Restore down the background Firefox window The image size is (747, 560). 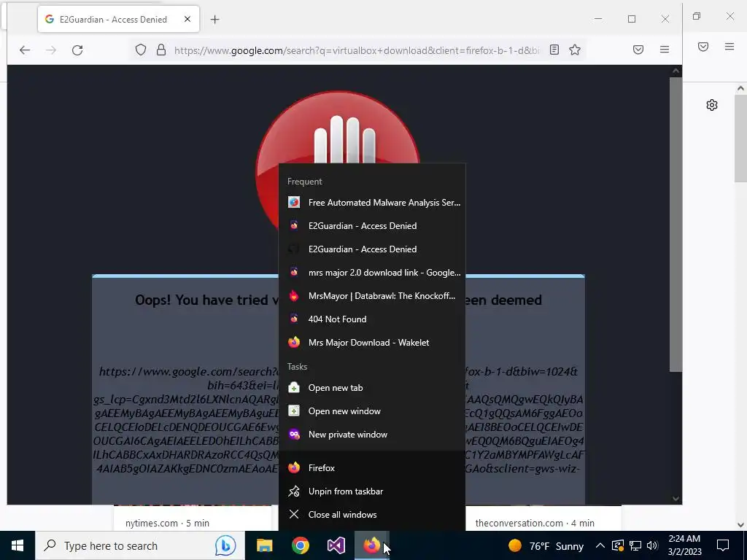click(x=697, y=16)
